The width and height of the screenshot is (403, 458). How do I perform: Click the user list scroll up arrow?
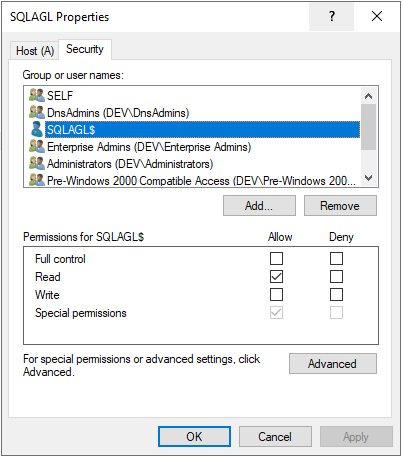click(368, 96)
